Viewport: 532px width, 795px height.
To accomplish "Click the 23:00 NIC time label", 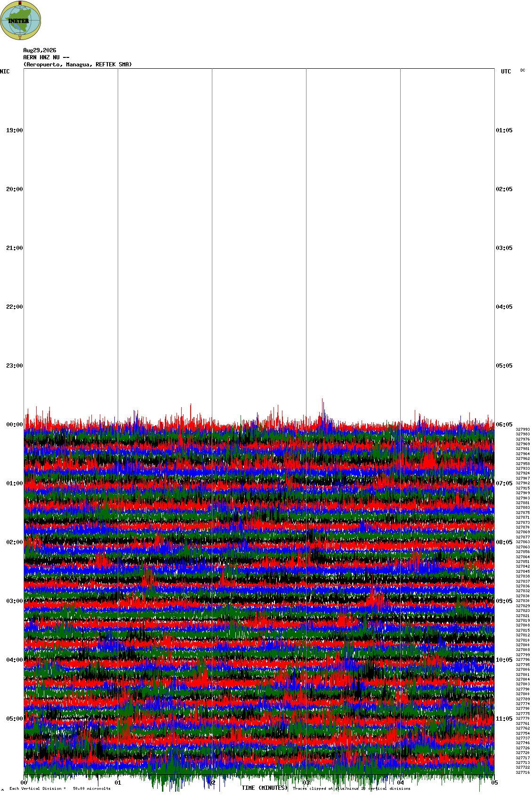I will [x=14, y=366].
